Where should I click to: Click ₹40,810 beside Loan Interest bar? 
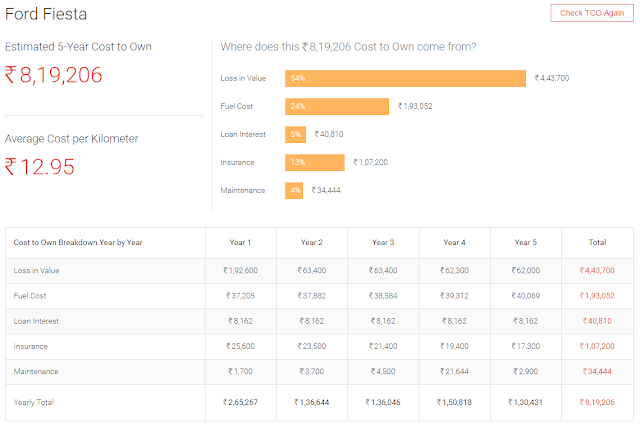pyautogui.click(x=329, y=134)
